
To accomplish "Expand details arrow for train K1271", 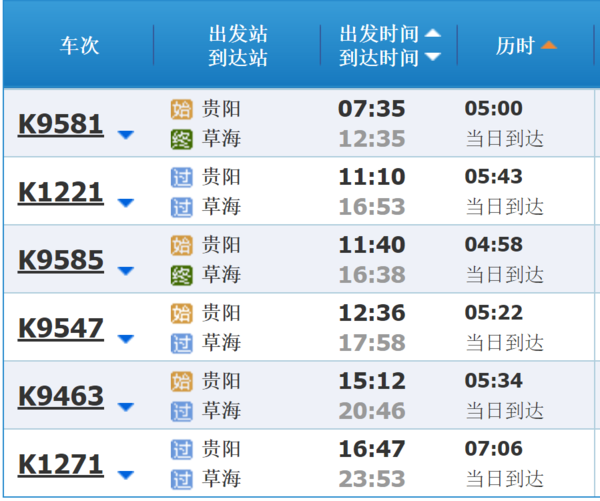I will (x=125, y=475).
